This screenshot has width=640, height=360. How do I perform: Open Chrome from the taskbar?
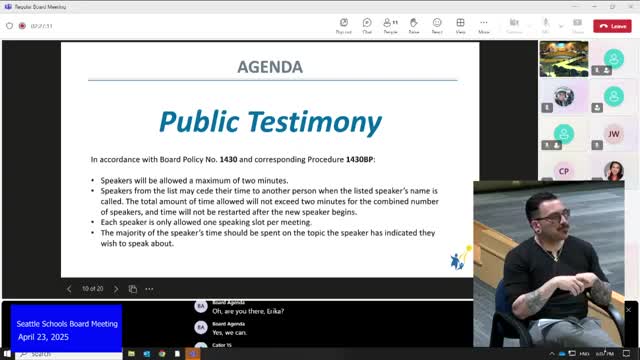pos(162,354)
